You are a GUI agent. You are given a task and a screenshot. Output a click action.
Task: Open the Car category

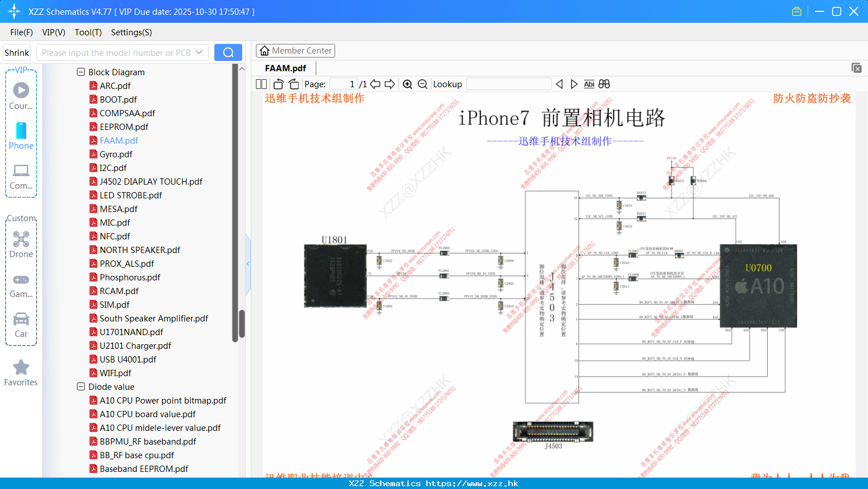[x=21, y=325]
